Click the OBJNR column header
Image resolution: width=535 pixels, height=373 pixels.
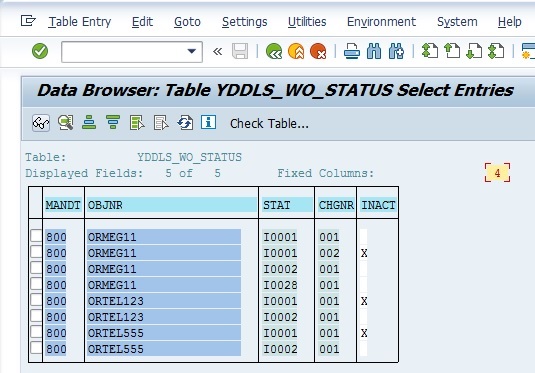[172, 205]
